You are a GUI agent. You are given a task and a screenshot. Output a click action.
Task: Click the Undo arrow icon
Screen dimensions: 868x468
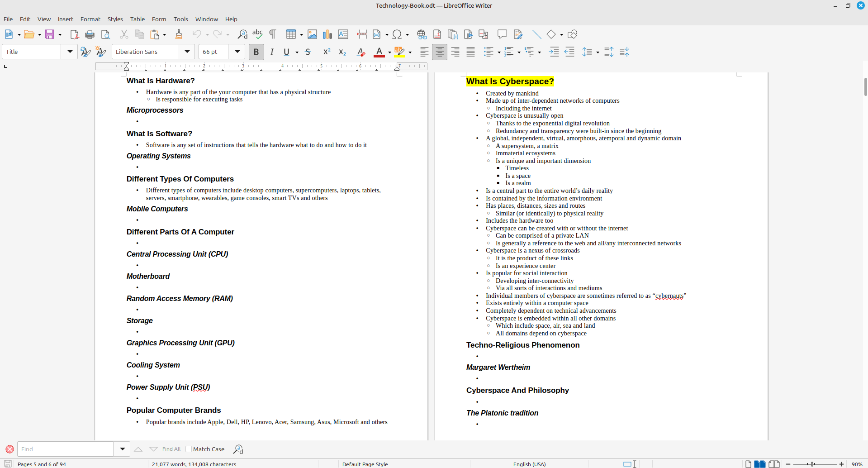pos(196,34)
